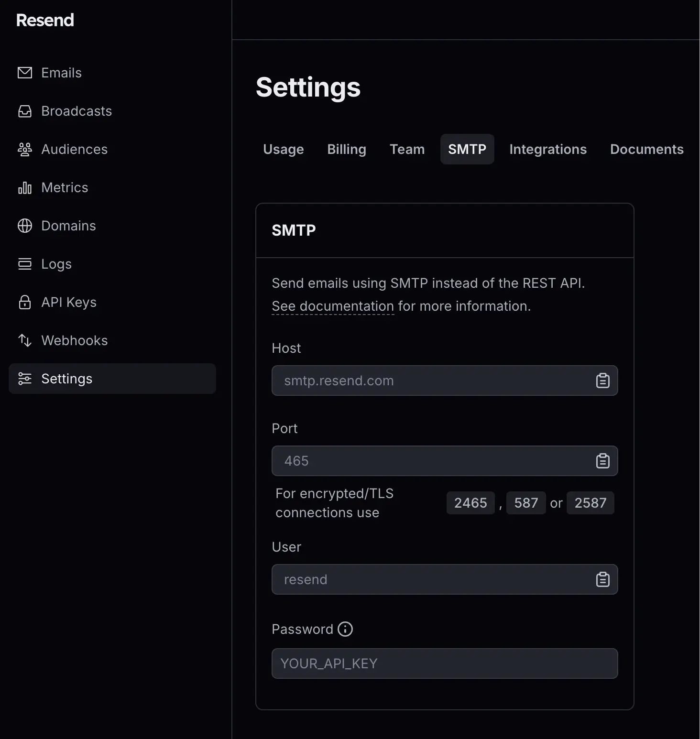Copy the SMTP username resend
The width and height of the screenshot is (700, 739).
click(602, 579)
